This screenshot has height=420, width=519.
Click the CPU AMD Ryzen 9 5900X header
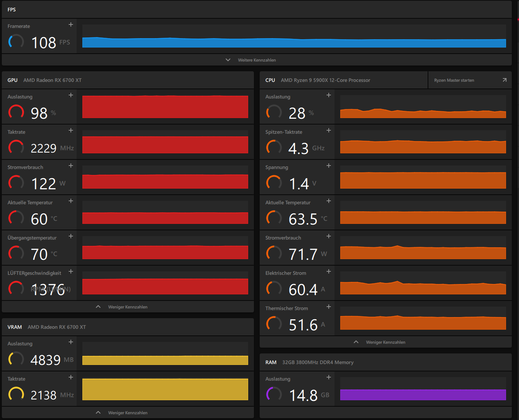pyautogui.click(x=343, y=80)
